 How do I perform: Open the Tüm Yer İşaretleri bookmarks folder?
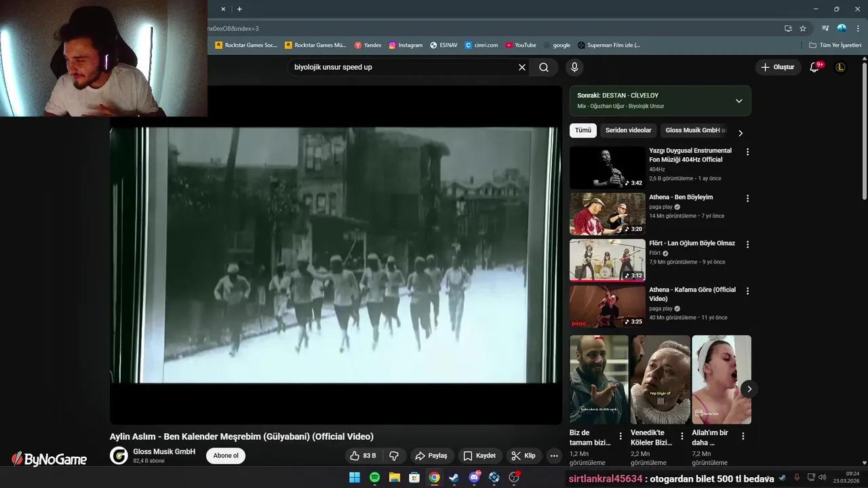click(x=835, y=45)
